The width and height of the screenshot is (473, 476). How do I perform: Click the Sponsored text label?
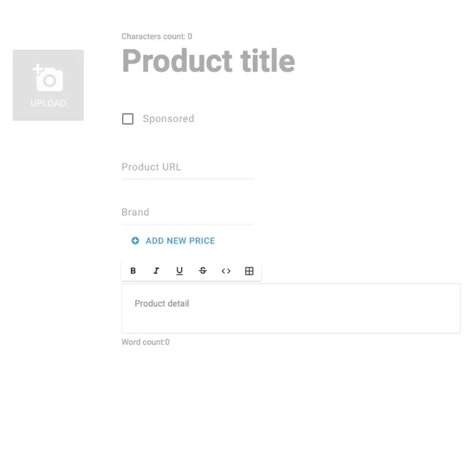pyautogui.click(x=168, y=119)
